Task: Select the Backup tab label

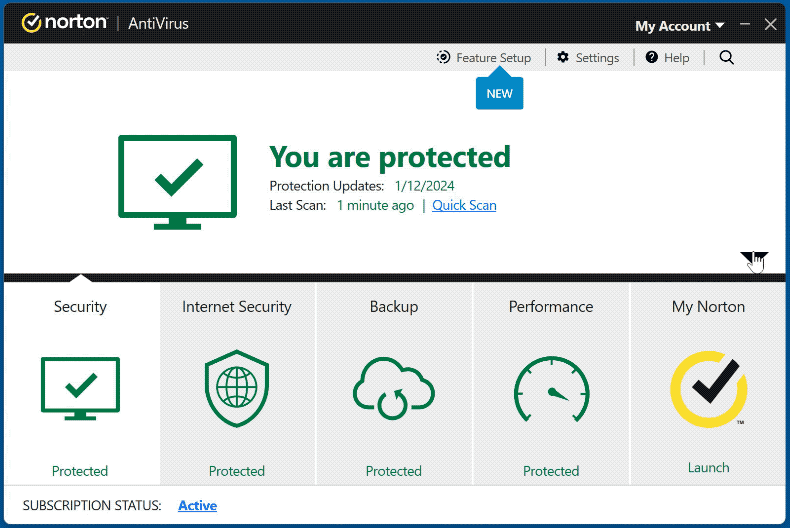Action: coord(394,306)
